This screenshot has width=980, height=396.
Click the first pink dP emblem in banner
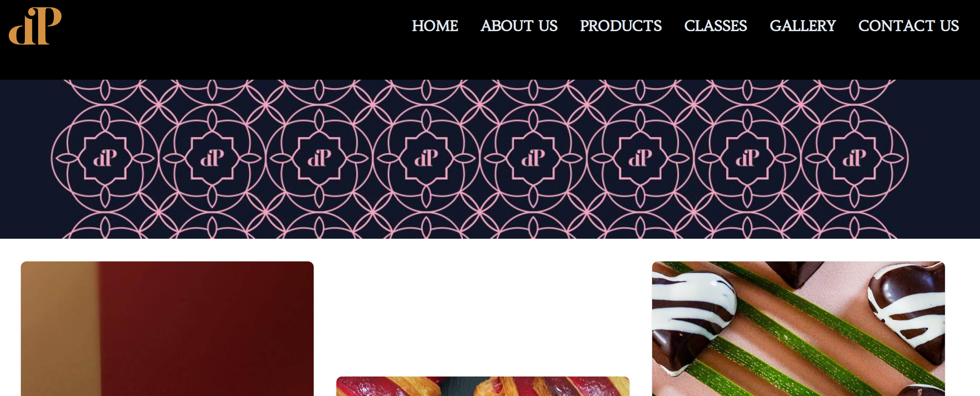(105, 158)
